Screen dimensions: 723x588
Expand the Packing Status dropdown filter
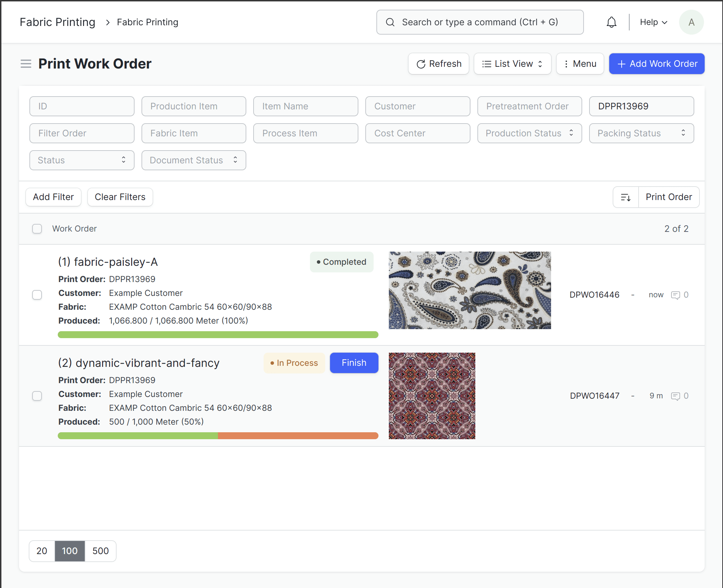641,133
